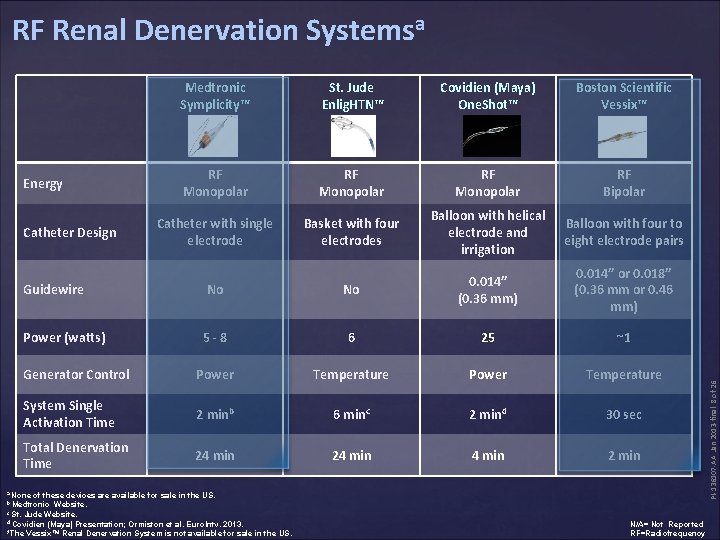Image resolution: width=720 pixels, height=540 pixels.
Task: Select the 'Catheter Design' row label
Action: 70,232
